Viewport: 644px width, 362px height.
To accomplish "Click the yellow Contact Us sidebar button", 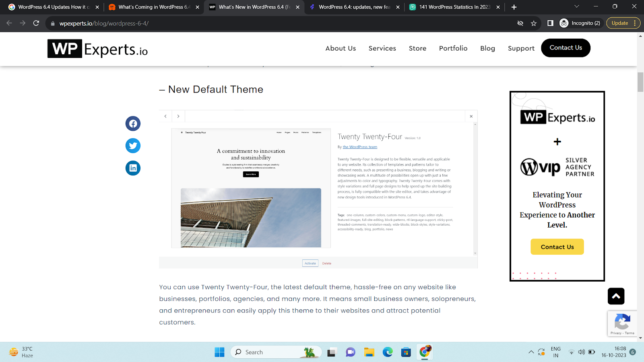I will pos(557,247).
